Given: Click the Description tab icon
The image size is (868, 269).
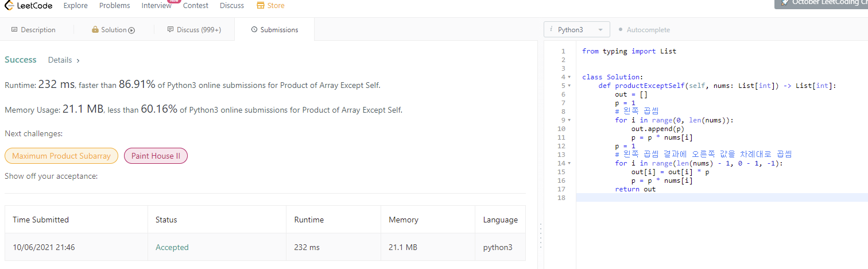Looking at the screenshot, I should (x=14, y=30).
